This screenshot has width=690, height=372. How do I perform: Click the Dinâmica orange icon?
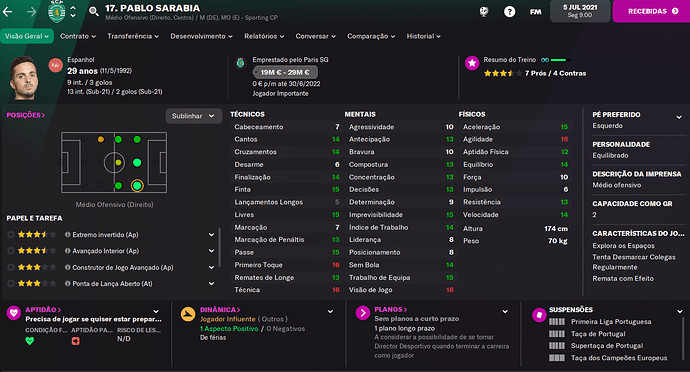(188, 314)
